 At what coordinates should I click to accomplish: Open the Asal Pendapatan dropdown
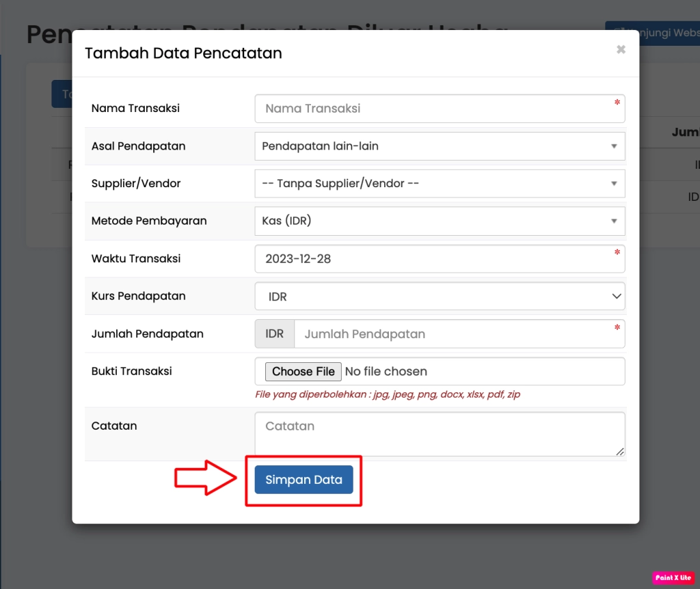coord(439,146)
